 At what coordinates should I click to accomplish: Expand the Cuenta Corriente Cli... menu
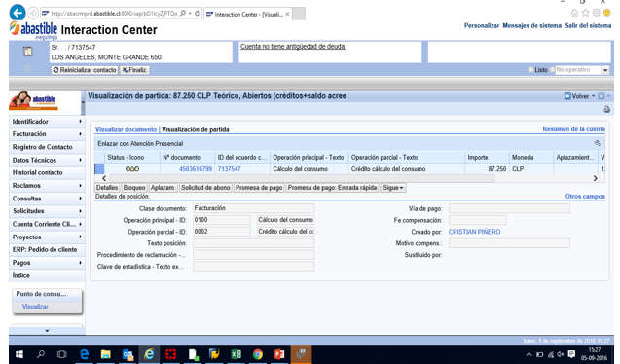tap(47, 224)
